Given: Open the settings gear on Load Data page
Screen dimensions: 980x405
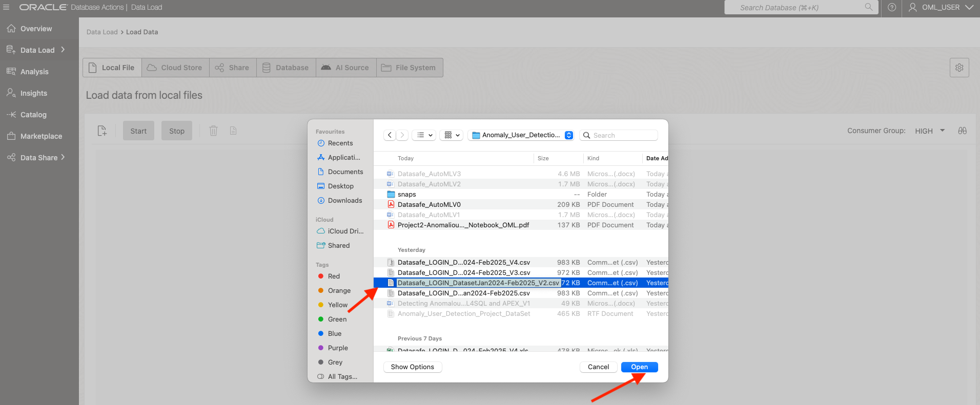Looking at the screenshot, I should click(x=959, y=68).
